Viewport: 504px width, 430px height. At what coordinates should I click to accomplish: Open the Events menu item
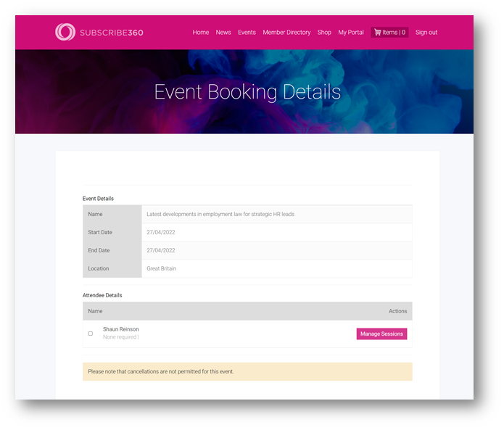tap(247, 32)
